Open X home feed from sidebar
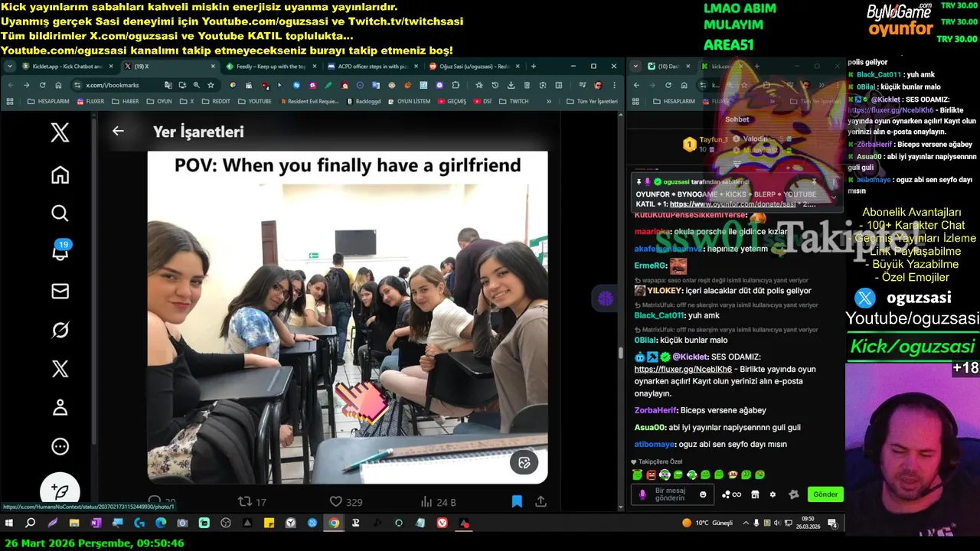980x551 pixels. pyautogui.click(x=60, y=175)
